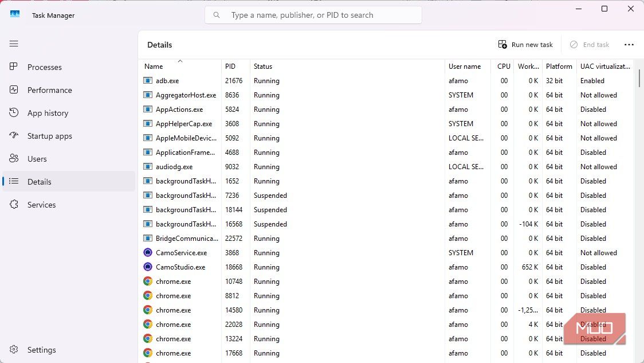Open the three-dots more options menu

point(629,44)
